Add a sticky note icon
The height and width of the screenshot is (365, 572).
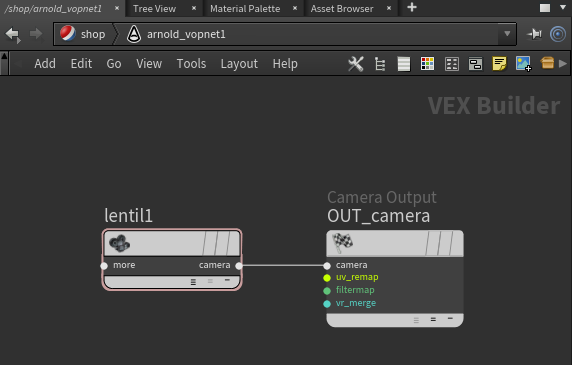[499, 64]
